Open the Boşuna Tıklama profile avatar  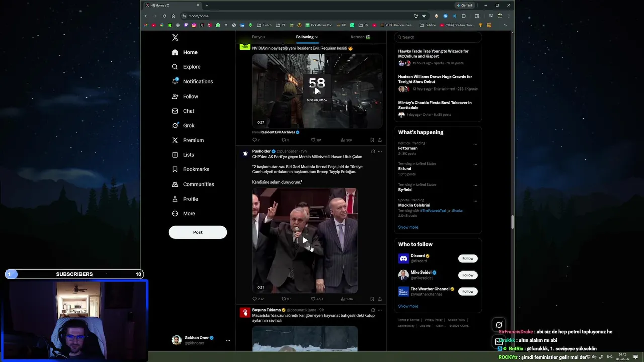click(245, 312)
